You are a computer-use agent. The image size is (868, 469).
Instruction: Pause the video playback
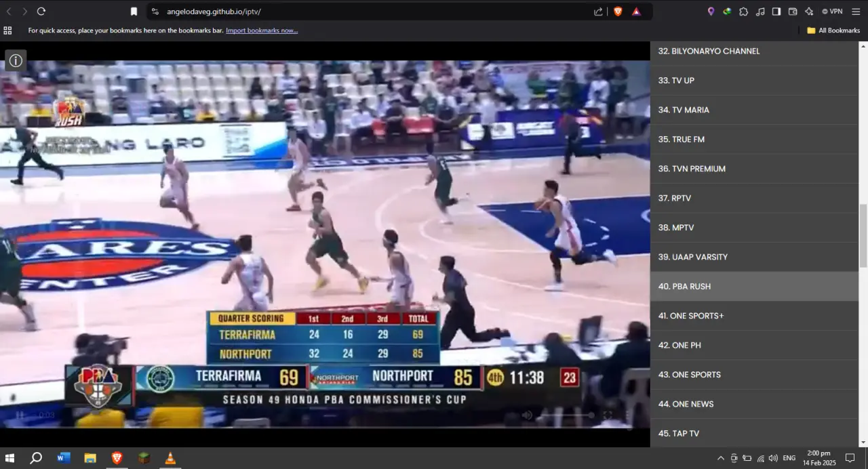pos(20,415)
